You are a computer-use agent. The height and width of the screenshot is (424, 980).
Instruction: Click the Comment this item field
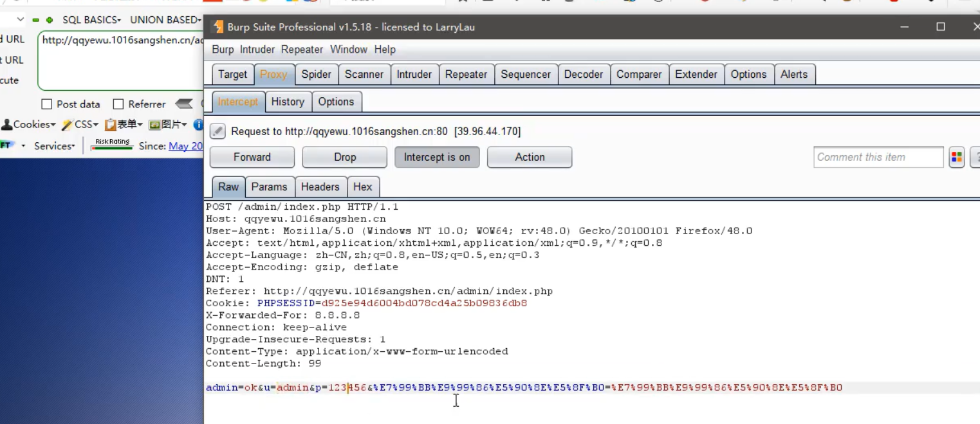(878, 157)
